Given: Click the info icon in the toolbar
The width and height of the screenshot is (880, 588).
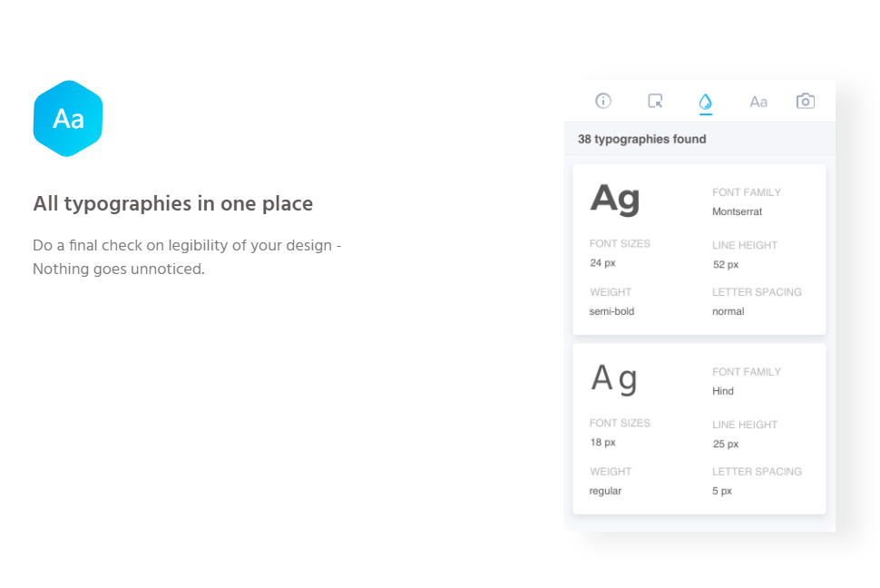Looking at the screenshot, I should 603,101.
